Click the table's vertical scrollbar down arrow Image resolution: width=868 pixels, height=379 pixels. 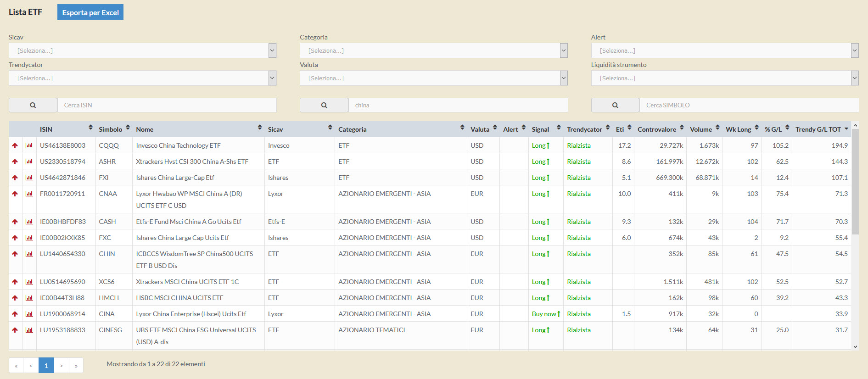pyautogui.click(x=855, y=347)
